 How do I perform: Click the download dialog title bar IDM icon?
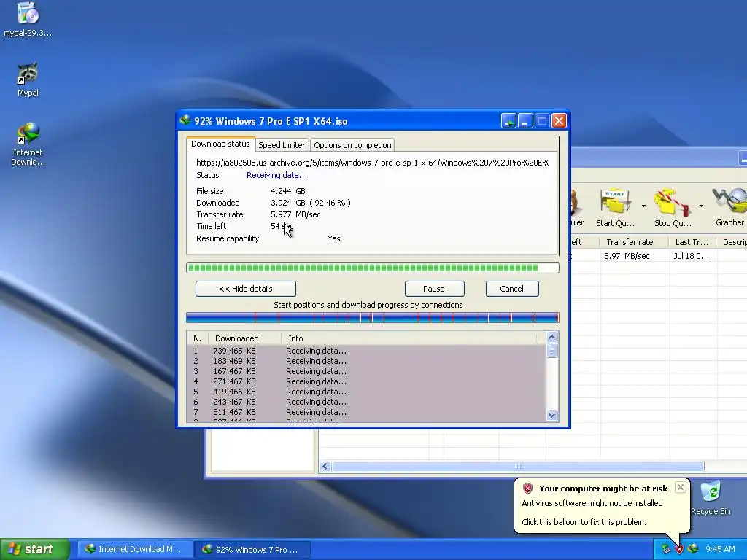185,120
